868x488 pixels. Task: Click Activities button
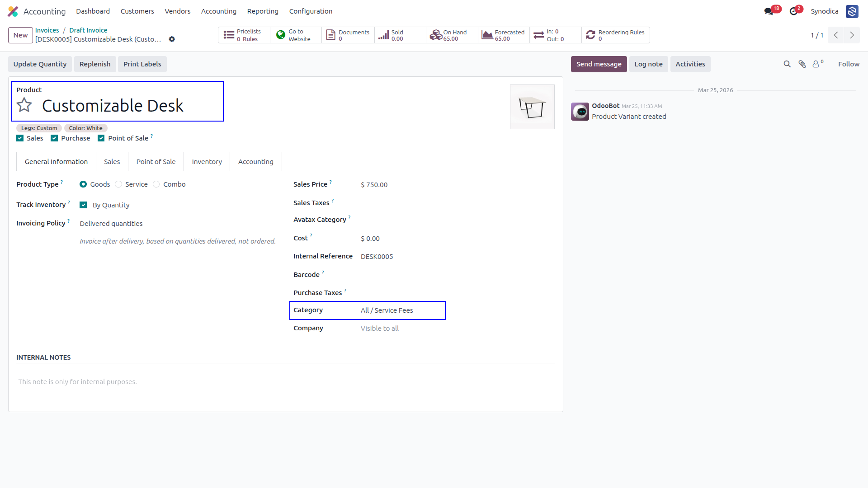[690, 64]
